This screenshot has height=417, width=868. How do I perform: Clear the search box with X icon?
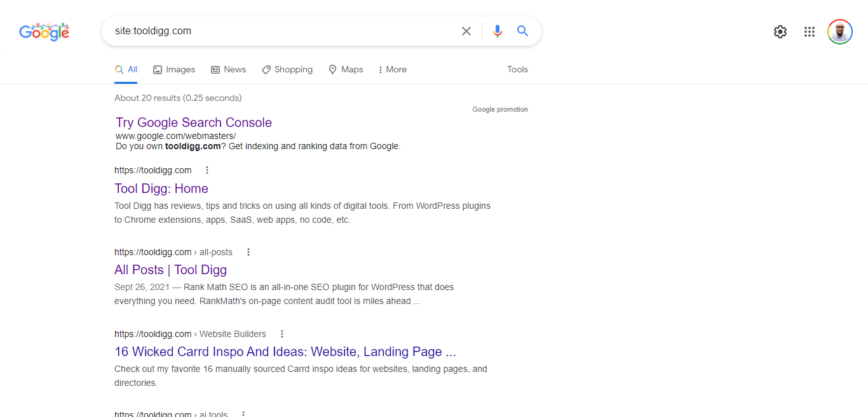pyautogui.click(x=466, y=31)
